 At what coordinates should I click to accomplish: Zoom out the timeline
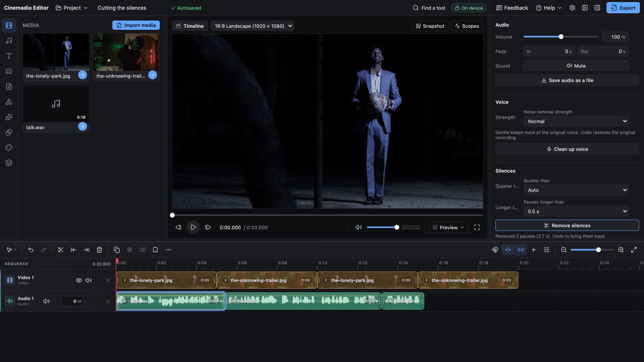[x=564, y=250]
